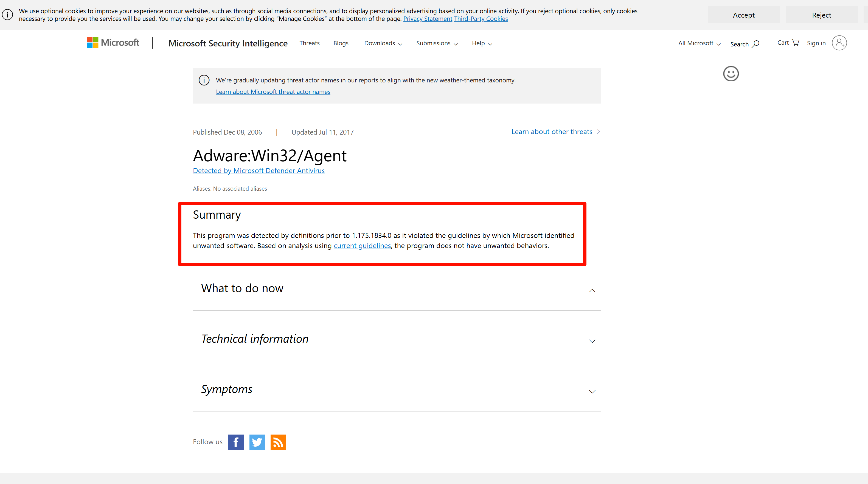This screenshot has height=484, width=868.
Task: Expand the Symptoms section
Action: click(592, 392)
